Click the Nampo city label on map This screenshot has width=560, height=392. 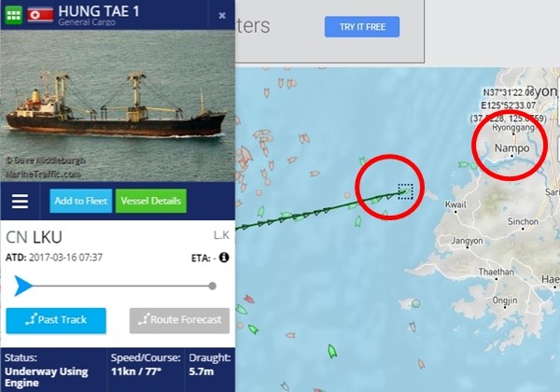tap(511, 147)
